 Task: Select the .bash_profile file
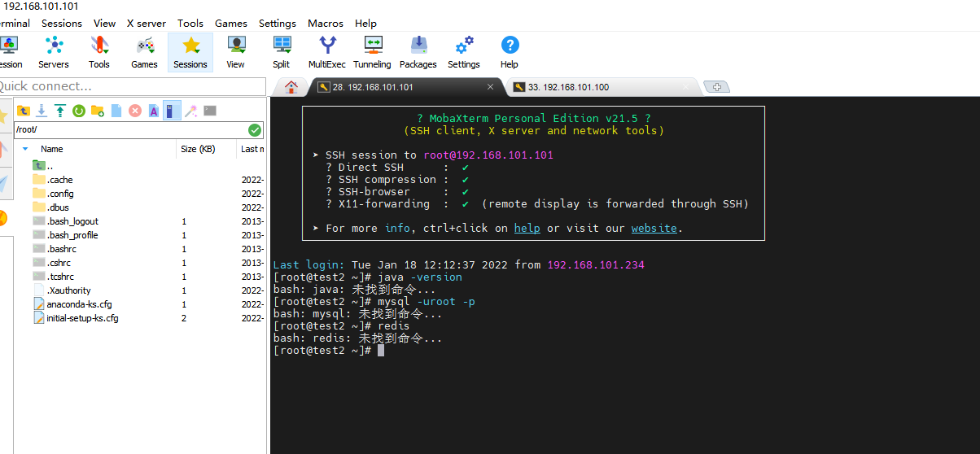pyautogui.click(x=65, y=235)
